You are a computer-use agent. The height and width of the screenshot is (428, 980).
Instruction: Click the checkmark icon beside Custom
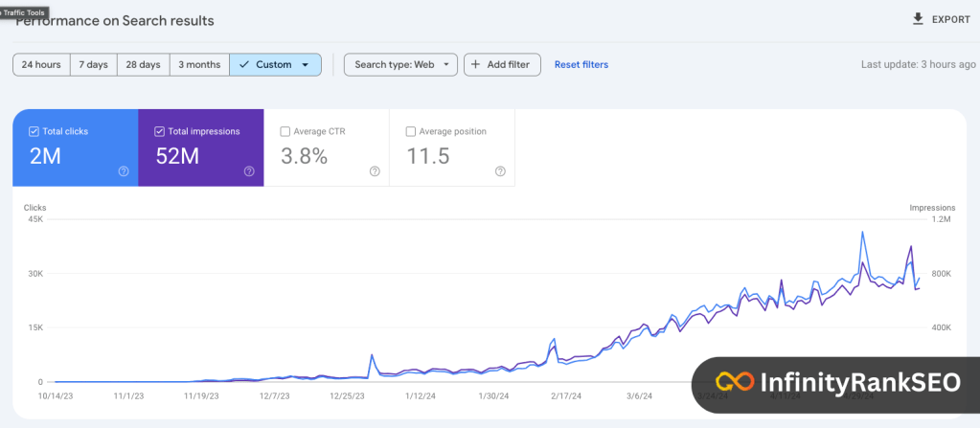coord(243,65)
